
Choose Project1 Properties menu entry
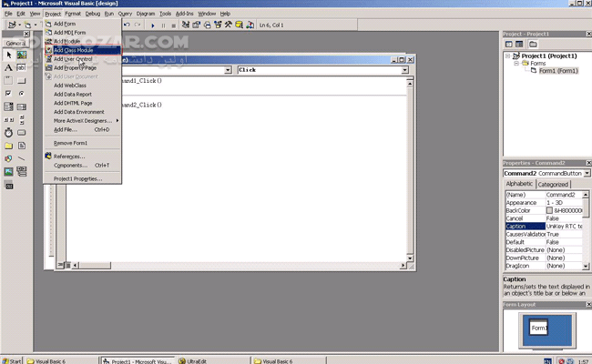coord(77,178)
